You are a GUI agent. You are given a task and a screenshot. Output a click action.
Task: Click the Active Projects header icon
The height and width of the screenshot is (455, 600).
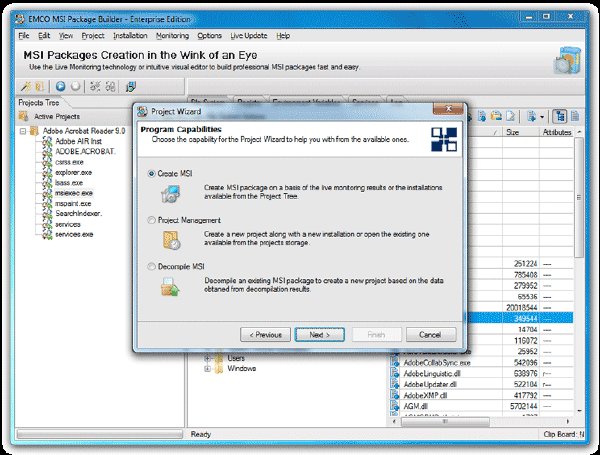point(23,116)
